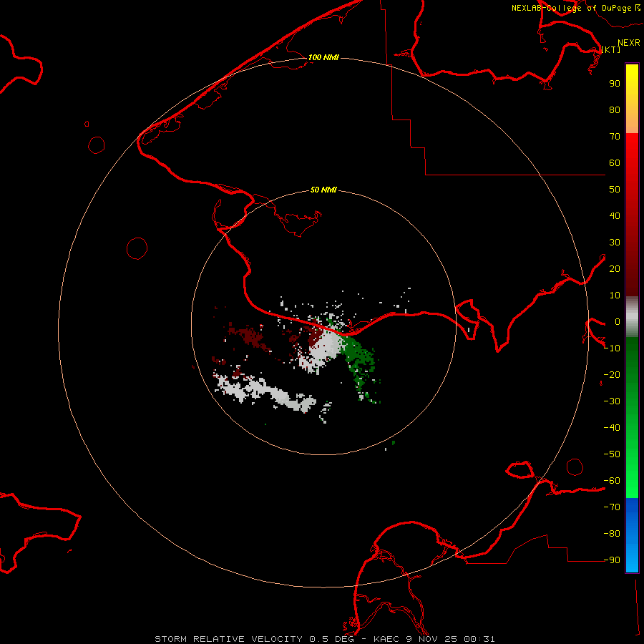Click the 40 value on the velocity scale
The image size is (644, 644).
click(x=615, y=215)
